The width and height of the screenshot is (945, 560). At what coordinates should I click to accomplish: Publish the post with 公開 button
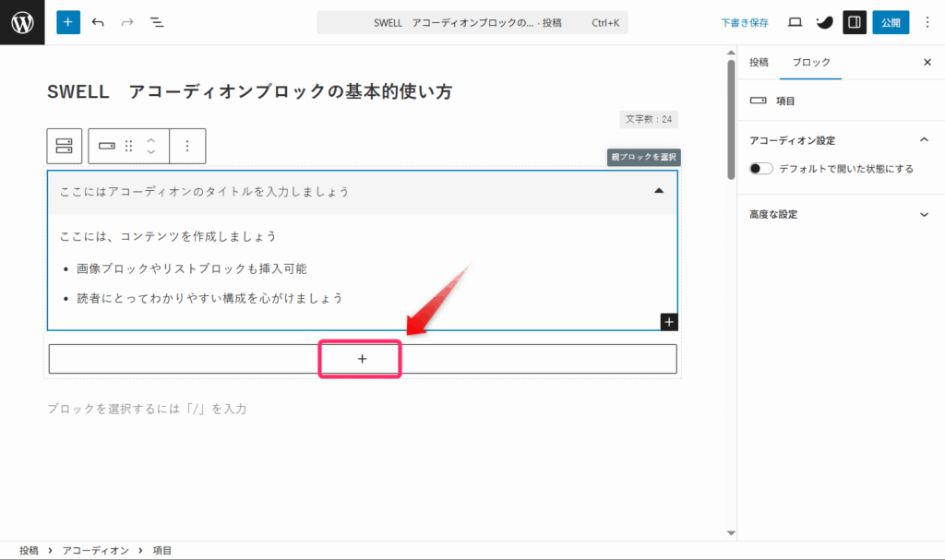coord(891,22)
